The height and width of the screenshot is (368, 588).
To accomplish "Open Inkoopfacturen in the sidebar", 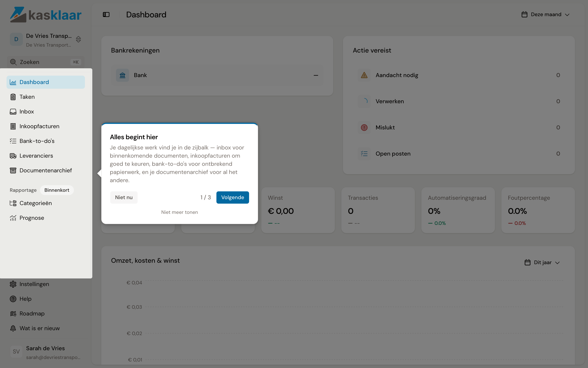I will coord(46,126).
